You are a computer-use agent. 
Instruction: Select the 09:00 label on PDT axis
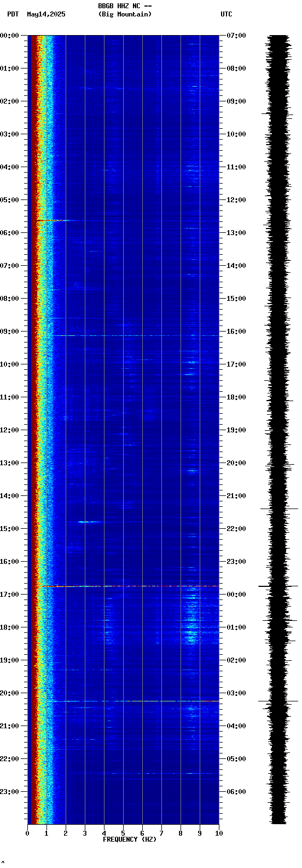point(10,332)
